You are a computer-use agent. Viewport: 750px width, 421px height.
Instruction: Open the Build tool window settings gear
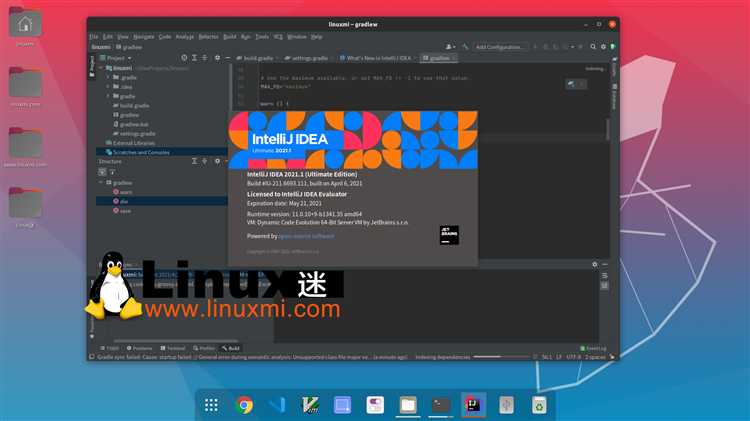(594, 264)
